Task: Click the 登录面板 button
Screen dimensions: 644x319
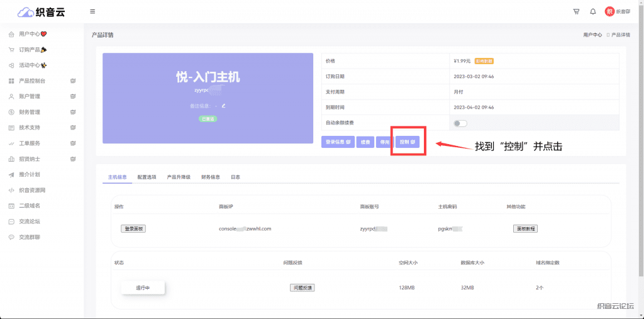Action: (133, 228)
